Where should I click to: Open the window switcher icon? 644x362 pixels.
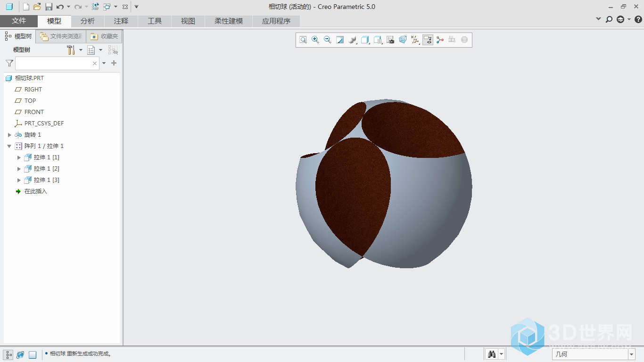107,7
